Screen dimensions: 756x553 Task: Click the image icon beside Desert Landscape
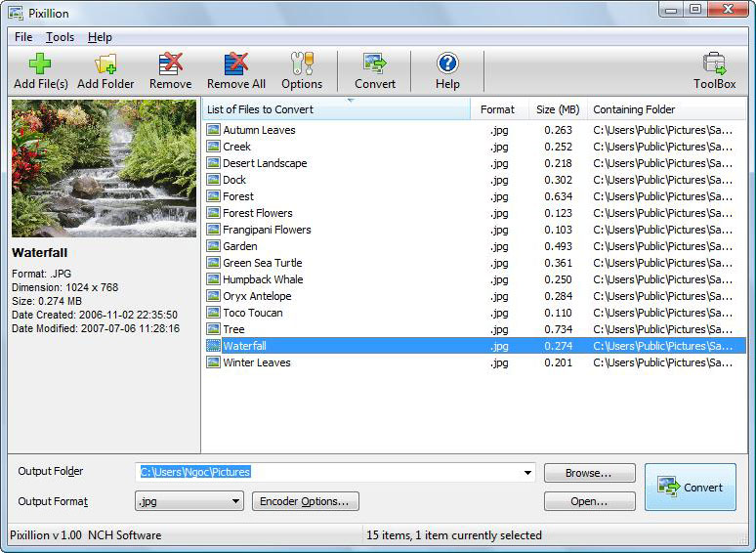pos(213,162)
